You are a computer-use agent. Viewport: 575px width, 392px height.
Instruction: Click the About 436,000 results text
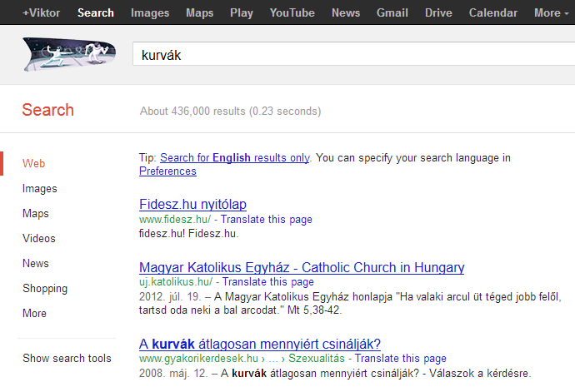point(230,111)
